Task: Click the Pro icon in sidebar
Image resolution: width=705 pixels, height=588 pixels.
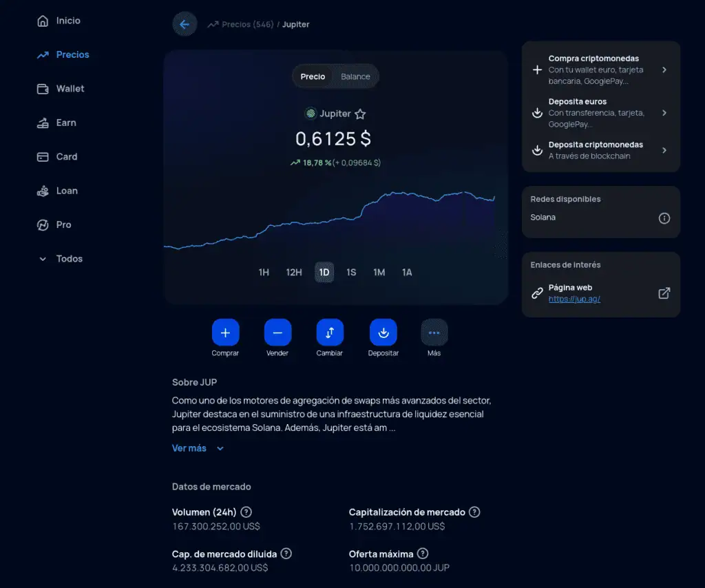Action: pos(43,224)
